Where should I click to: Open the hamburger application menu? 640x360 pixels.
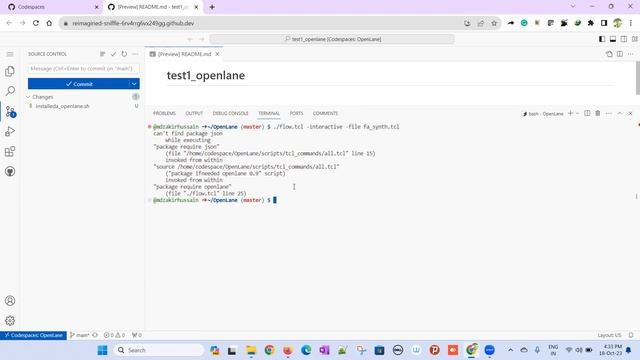[10, 54]
